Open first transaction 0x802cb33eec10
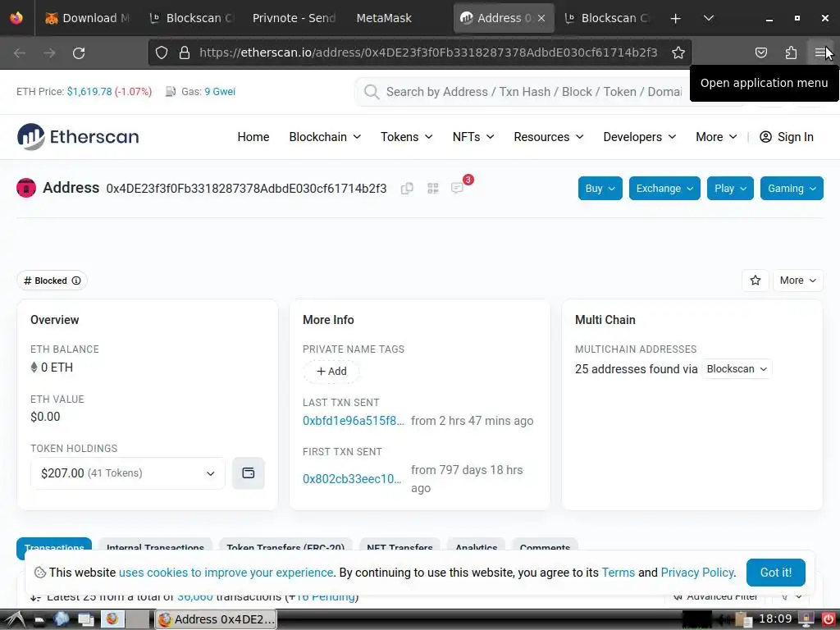The height and width of the screenshot is (630, 840). (352, 479)
